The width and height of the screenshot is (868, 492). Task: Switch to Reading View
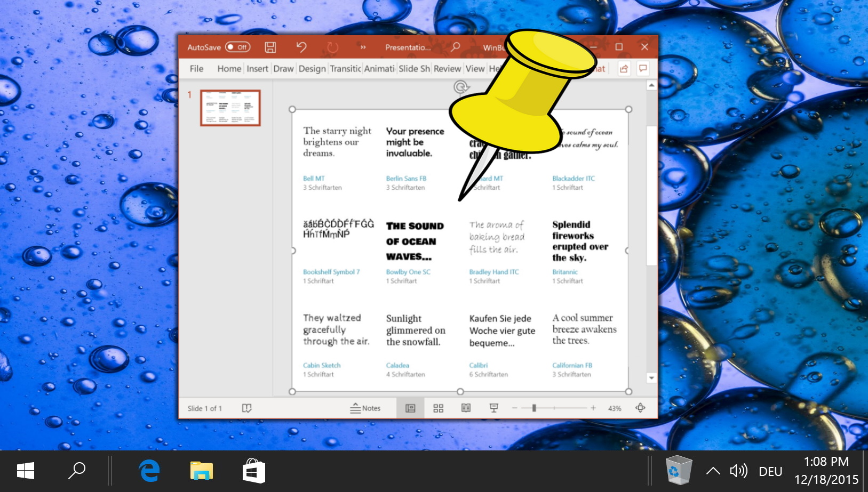click(x=466, y=408)
